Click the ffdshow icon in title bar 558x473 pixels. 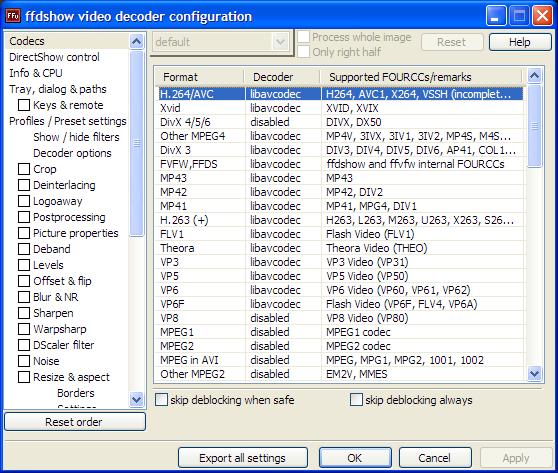point(13,16)
